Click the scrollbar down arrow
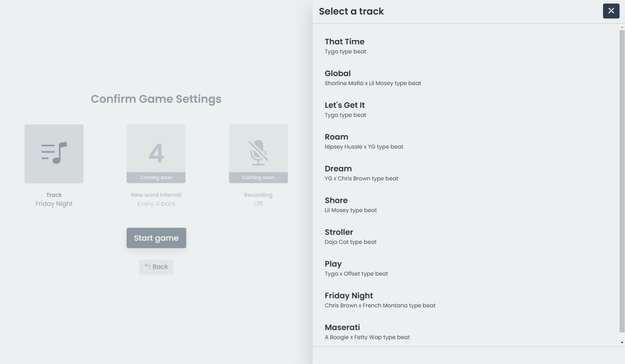This screenshot has width=625, height=364. tap(622, 342)
